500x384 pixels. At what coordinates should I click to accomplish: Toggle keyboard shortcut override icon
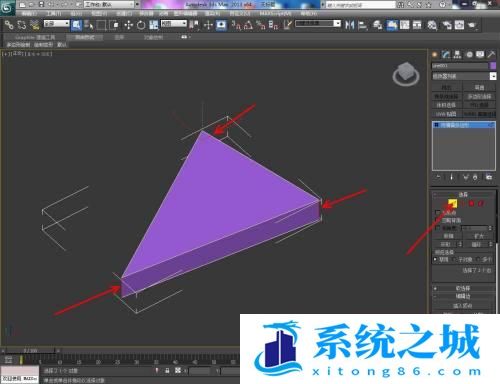coord(221,25)
